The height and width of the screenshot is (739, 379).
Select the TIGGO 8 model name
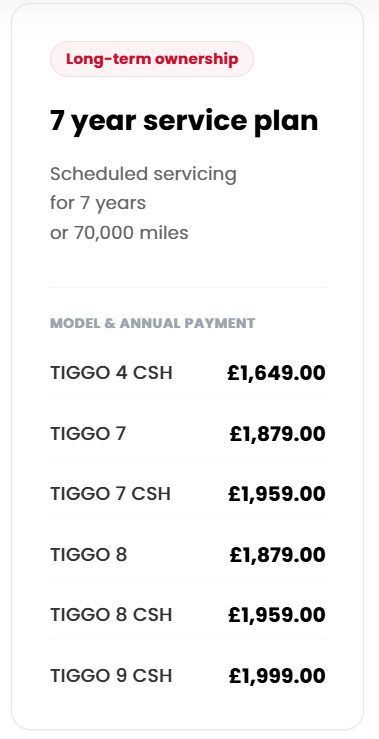click(89, 555)
